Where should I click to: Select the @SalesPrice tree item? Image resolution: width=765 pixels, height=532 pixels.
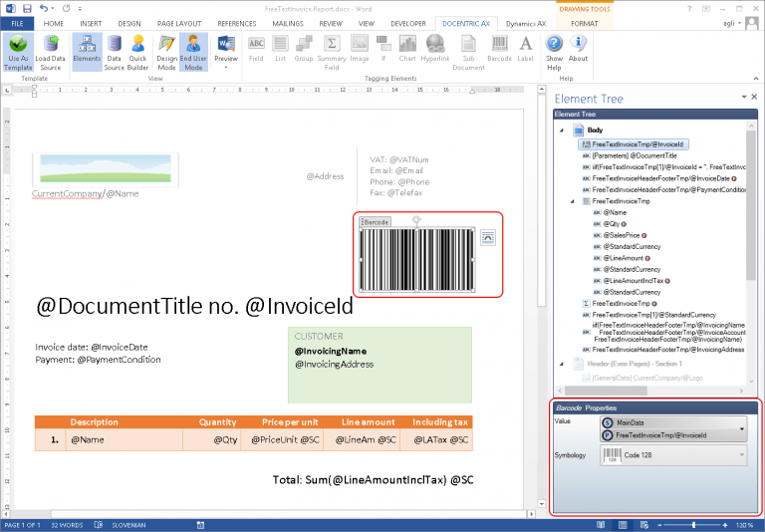click(622, 235)
